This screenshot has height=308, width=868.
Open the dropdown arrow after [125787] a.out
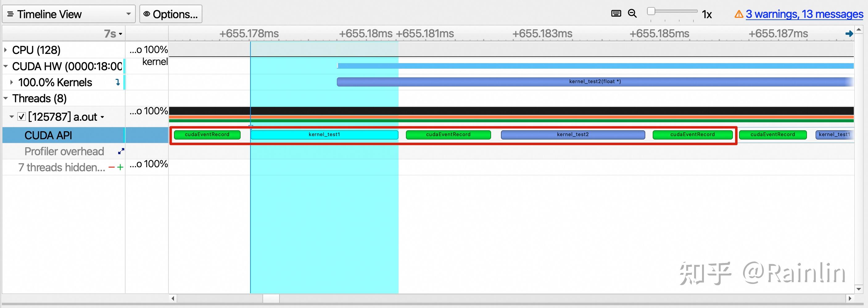click(x=102, y=117)
